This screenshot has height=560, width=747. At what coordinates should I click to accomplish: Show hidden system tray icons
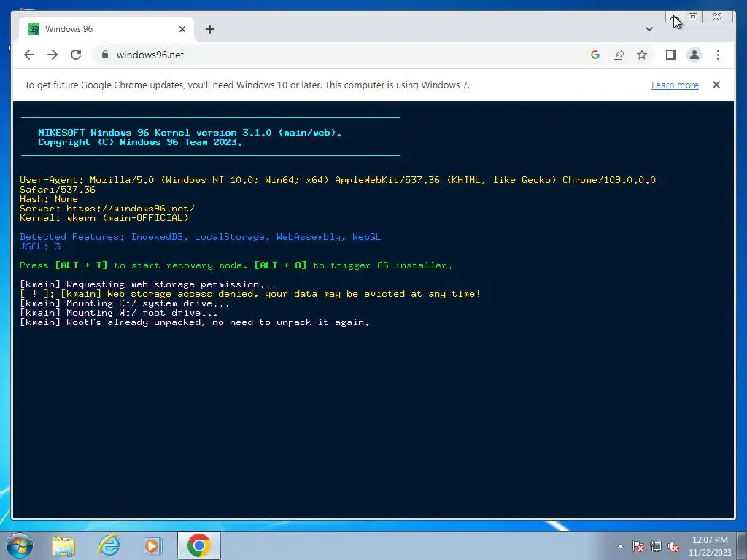[620, 546]
